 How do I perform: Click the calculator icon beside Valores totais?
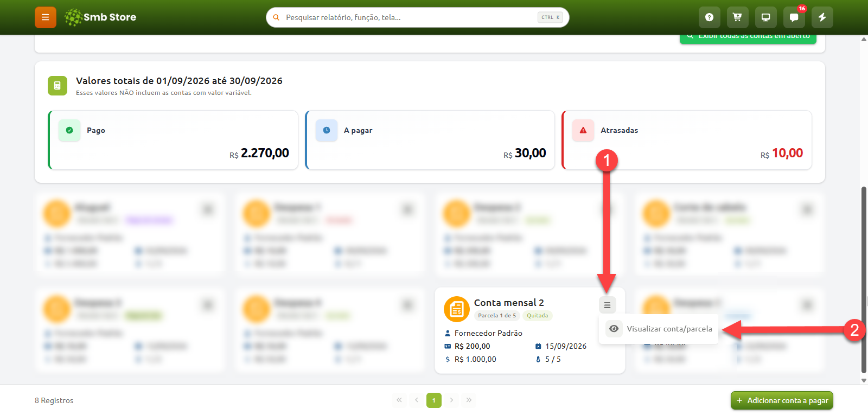[x=58, y=86]
